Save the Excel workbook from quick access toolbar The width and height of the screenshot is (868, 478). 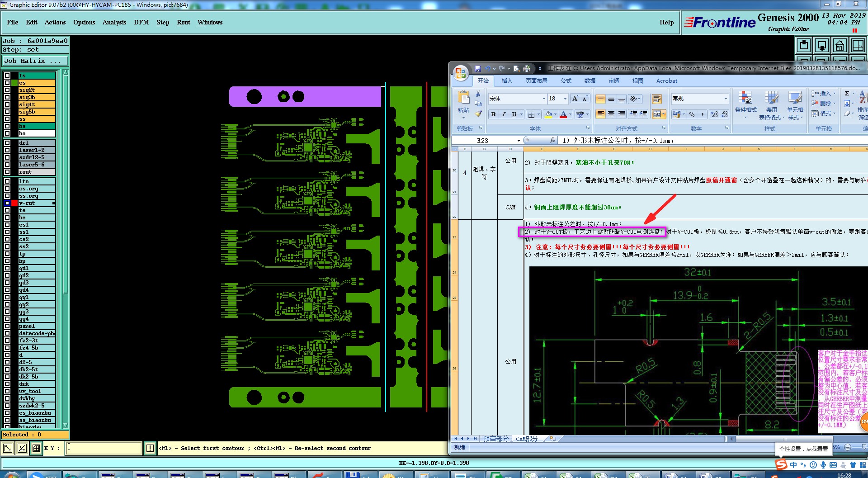coord(478,69)
